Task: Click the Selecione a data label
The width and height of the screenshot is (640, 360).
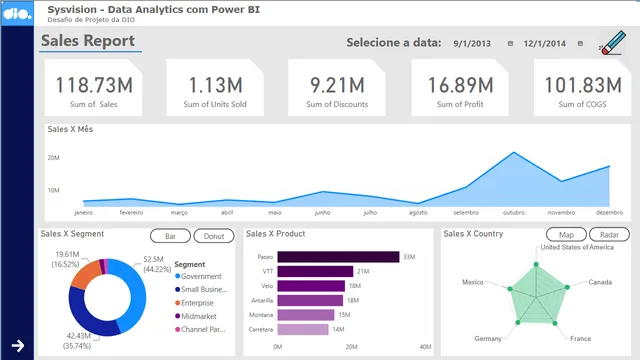Action: [394, 42]
